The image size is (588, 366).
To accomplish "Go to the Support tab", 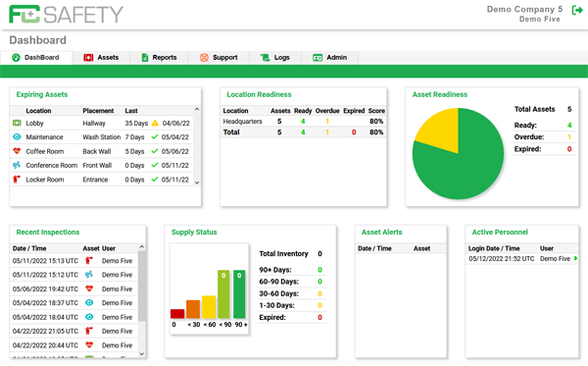I will tap(219, 58).
